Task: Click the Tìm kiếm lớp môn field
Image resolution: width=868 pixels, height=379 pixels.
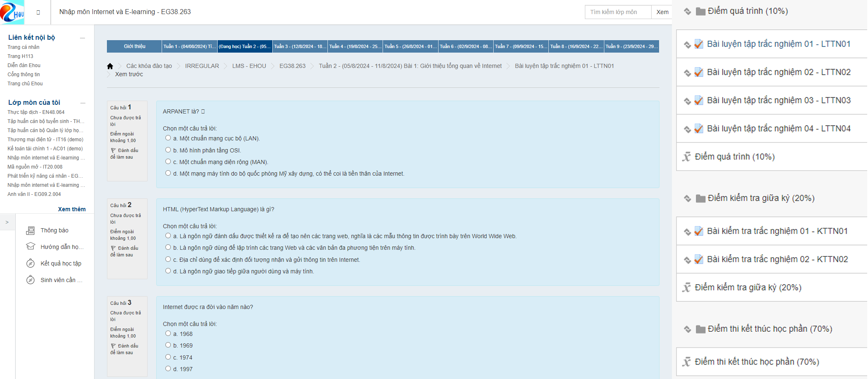Action: (x=618, y=12)
